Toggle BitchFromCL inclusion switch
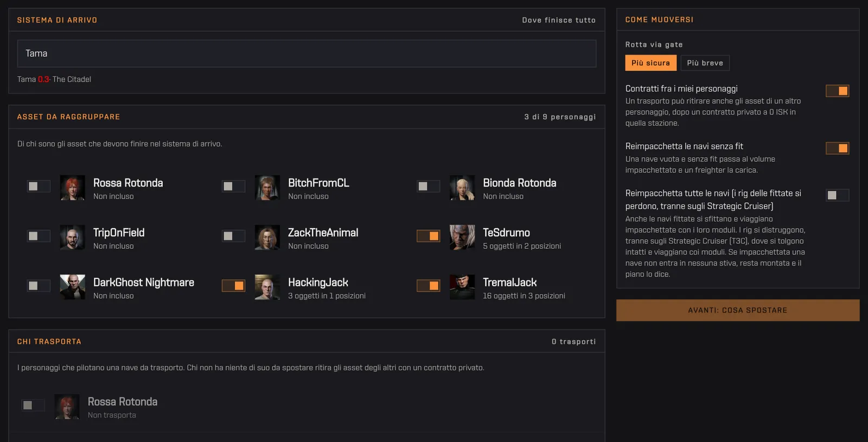The image size is (868, 442). (233, 186)
